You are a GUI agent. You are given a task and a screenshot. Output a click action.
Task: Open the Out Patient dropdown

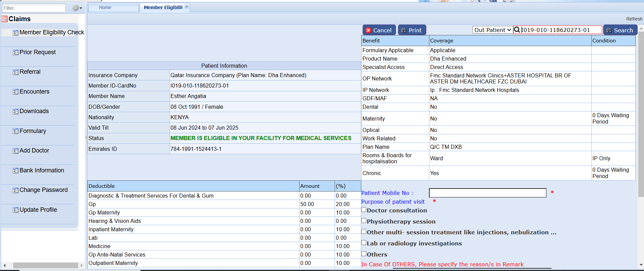[x=492, y=30]
